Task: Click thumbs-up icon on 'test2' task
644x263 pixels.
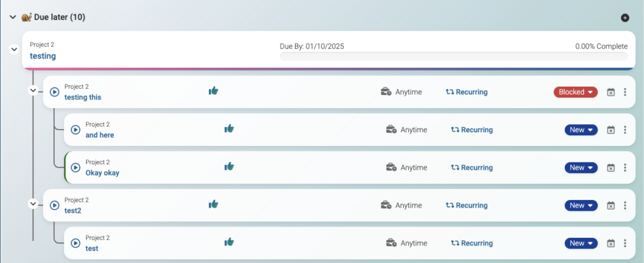Action: coord(213,204)
